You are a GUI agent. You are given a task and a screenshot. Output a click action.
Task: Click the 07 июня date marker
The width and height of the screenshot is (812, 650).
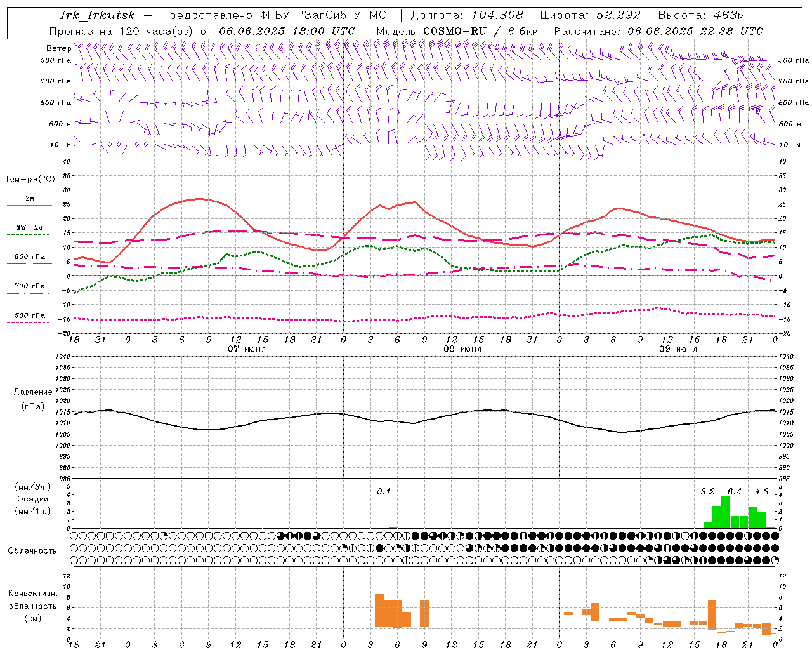click(247, 349)
